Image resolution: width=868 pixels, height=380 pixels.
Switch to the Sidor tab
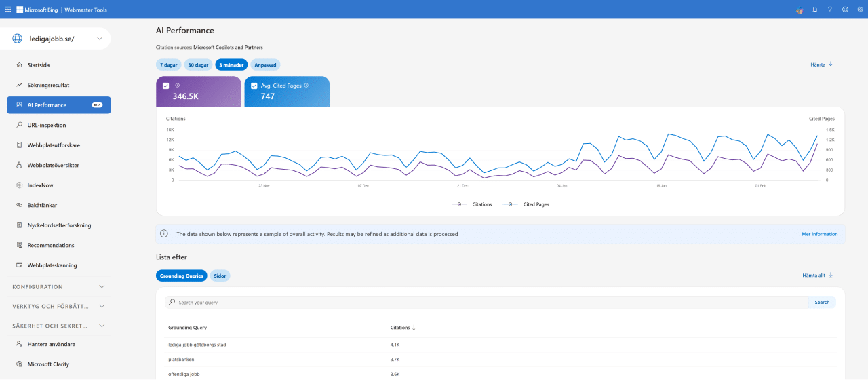click(x=220, y=275)
